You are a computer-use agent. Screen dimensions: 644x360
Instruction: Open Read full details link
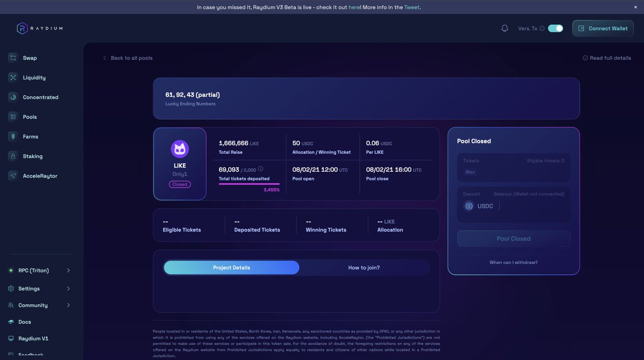tap(610, 58)
